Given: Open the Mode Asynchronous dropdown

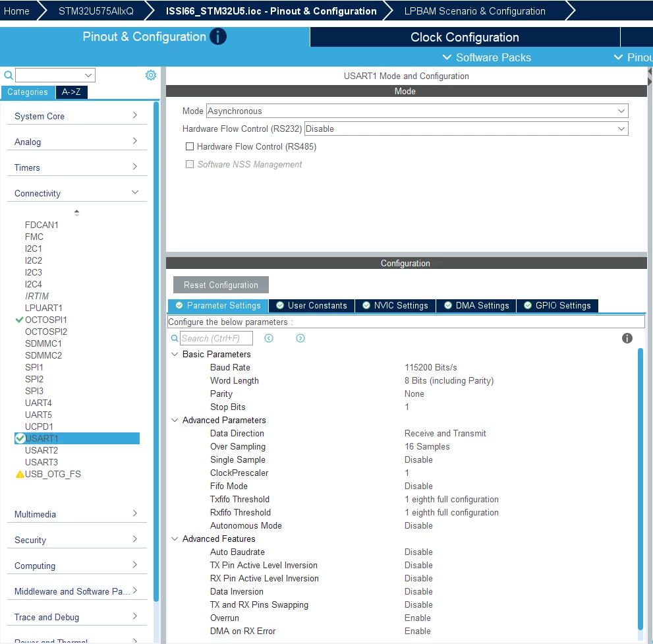Looking at the screenshot, I should pos(417,111).
